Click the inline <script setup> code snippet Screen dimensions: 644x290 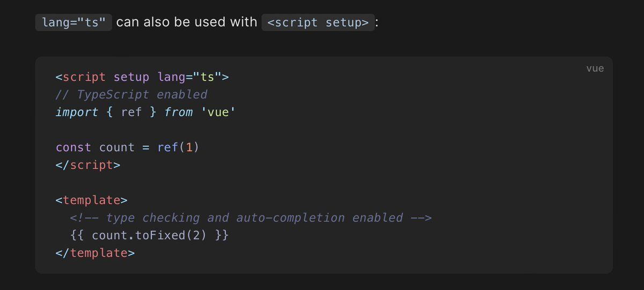click(318, 23)
